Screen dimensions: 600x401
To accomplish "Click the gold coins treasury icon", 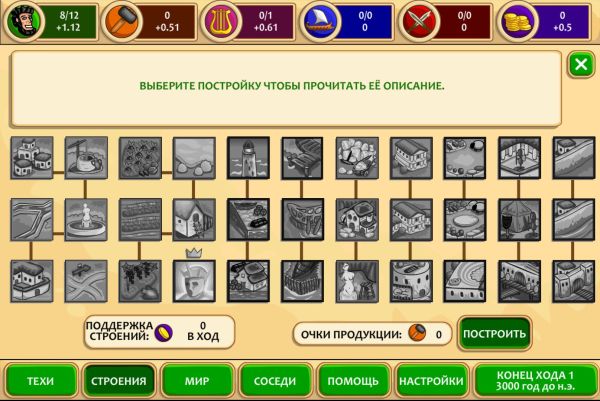I will 518,21.
